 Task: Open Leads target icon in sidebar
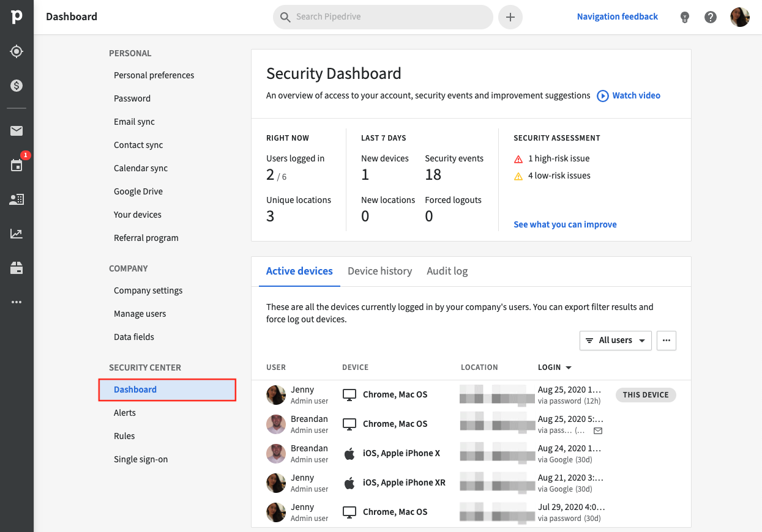point(17,51)
